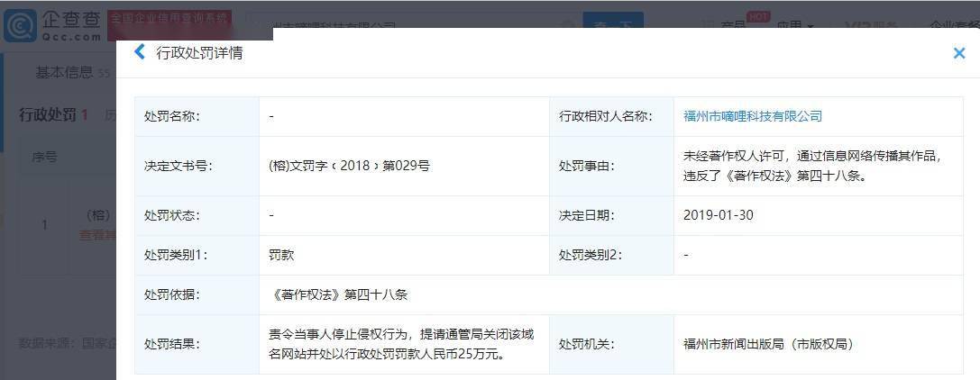The width and height of the screenshot is (980, 380).
Task: Click the 处罚依据 label cell
Action: tap(197, 294)
